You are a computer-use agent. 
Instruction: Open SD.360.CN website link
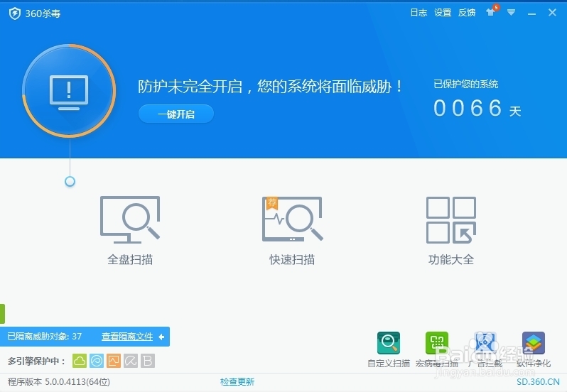pos(538,382)
